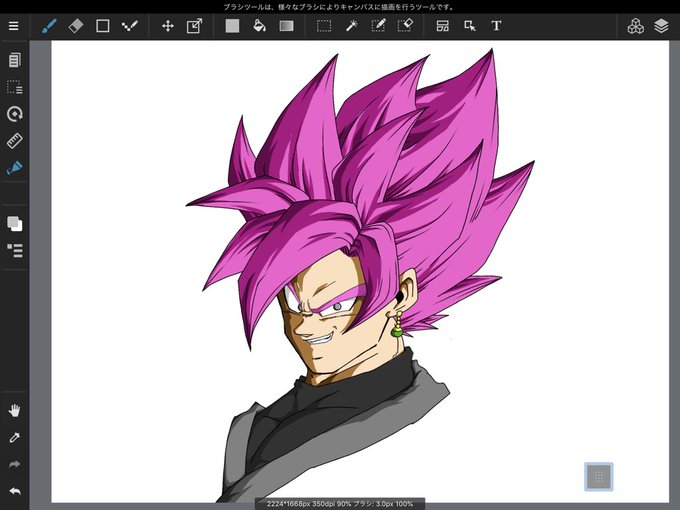Open the color overlapping squares panel
The width and height of the screenshot is (680, 510).
[x=14, y=224]
